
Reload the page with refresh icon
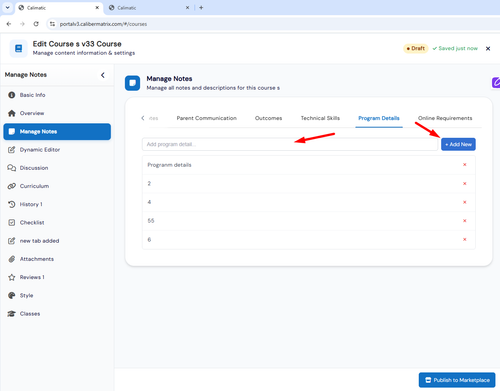point(36,24)
